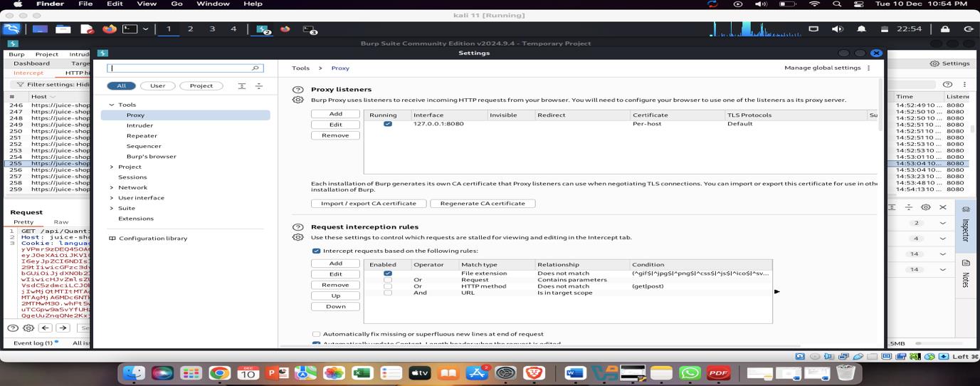
Task: Click the Kali lock screen icon
Action: coord(945,29)
